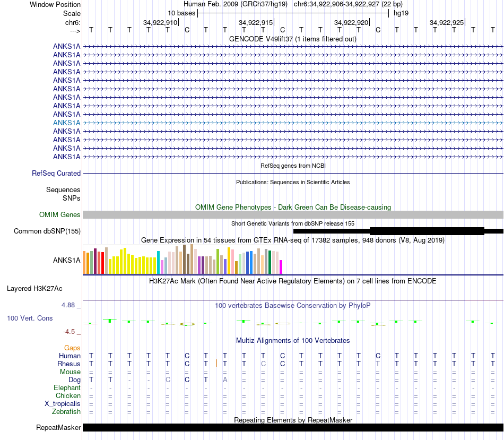This screenshot has width=504, height=440.
Task: Open the light blue highlighted ANKS1A transcript label
Action: (x=66, y=123)
